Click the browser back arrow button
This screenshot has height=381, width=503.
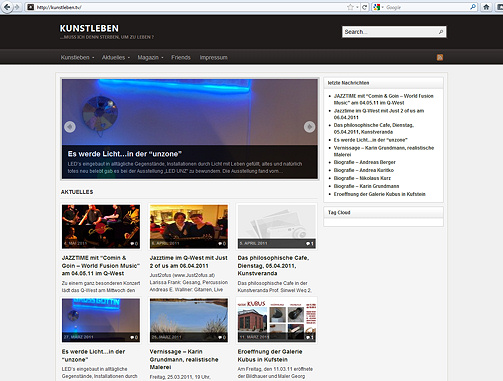6,7
